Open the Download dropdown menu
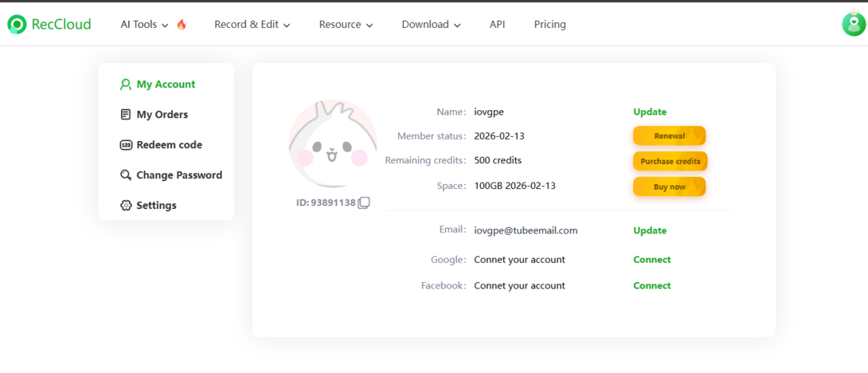 point(432,25)
